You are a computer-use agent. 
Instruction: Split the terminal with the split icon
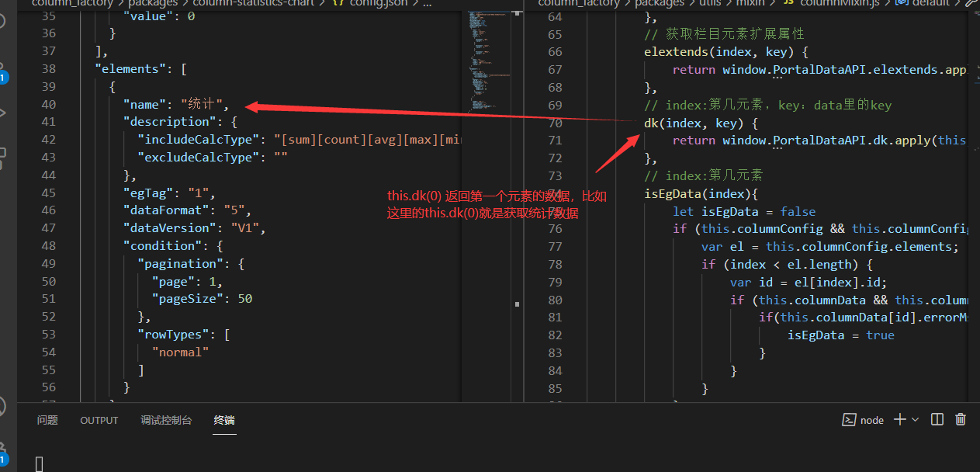[x=937, y=419]
